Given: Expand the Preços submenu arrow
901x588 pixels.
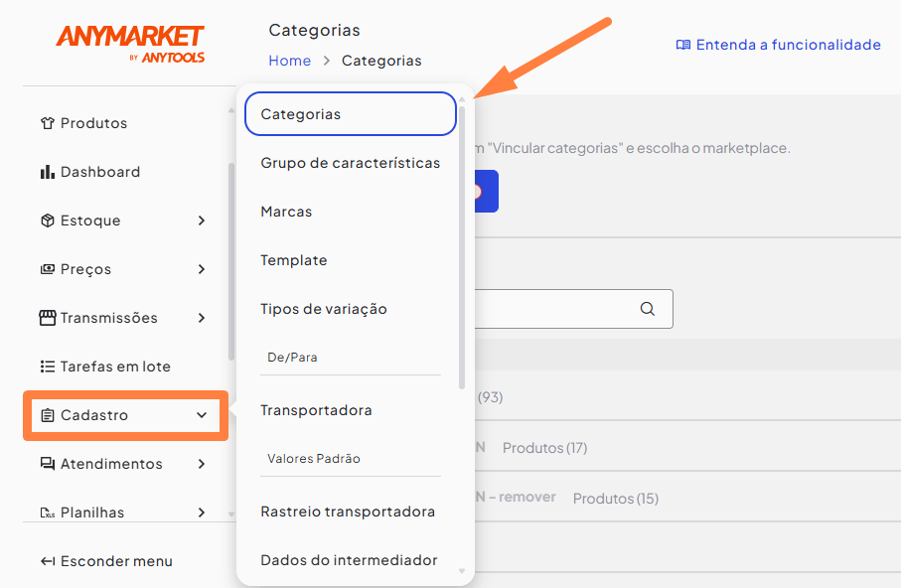Looking at the screenshot, I should point(202,269).
